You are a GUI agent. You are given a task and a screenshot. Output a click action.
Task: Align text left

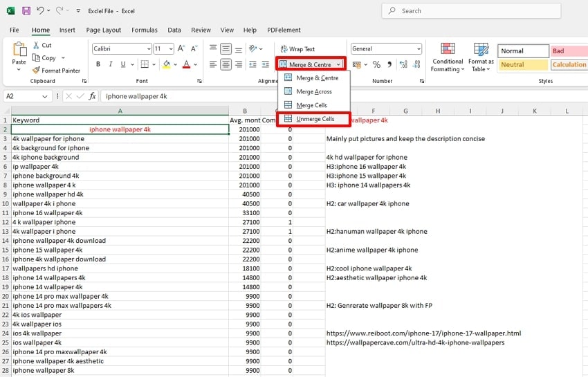point(213,64)
